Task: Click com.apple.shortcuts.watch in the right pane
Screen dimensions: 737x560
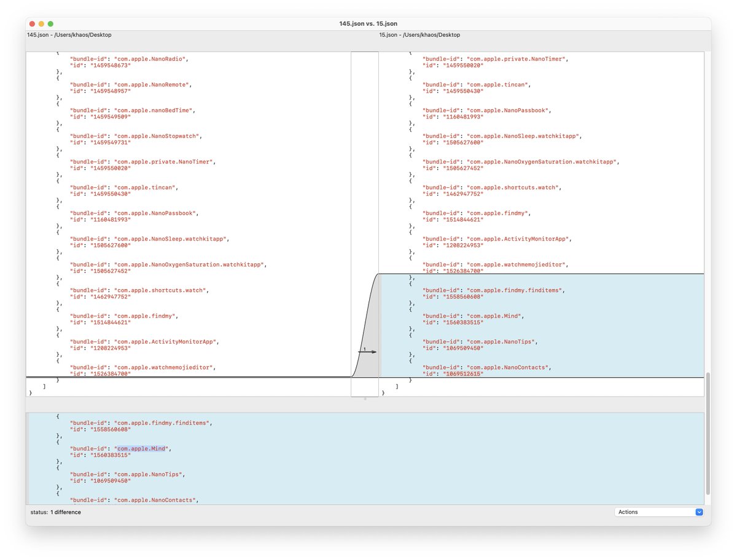Action: (x=513, y=188)
